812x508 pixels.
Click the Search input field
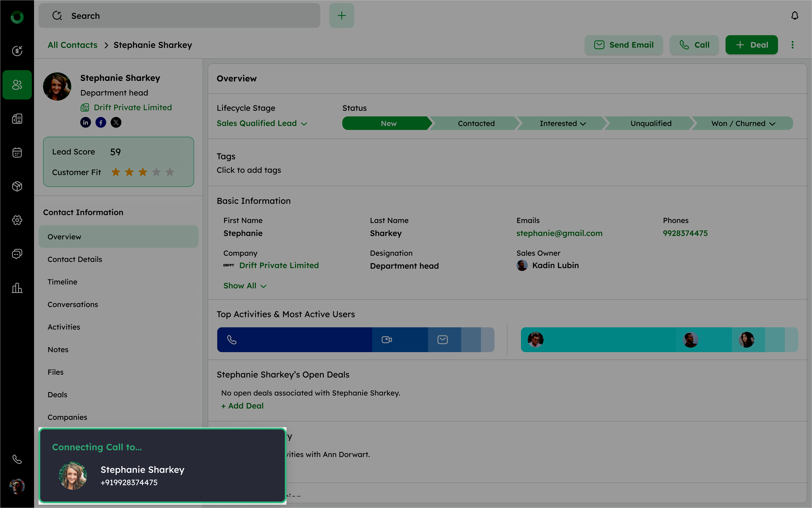point(179,16)
